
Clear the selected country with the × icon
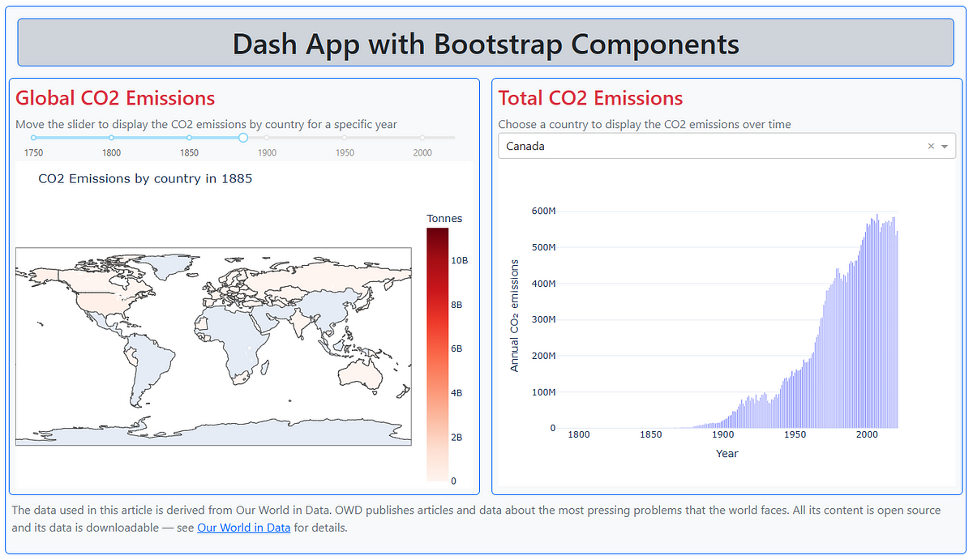tap(931, 146)
